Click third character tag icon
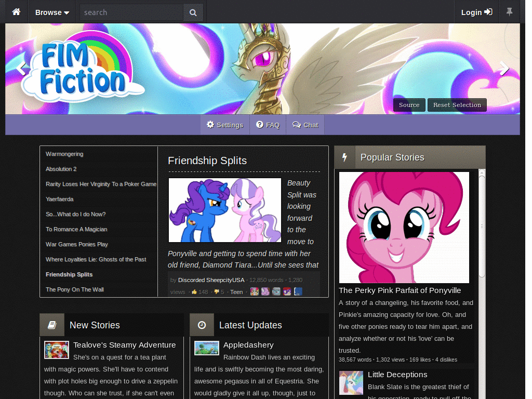This screenshot has height=399, width=532. tap(276, 291)
